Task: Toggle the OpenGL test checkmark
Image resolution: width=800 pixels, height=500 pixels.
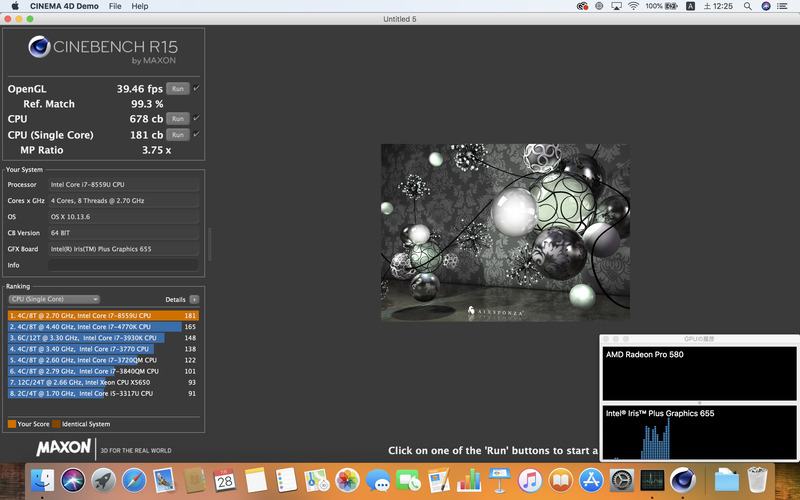Action: (196, 88)
